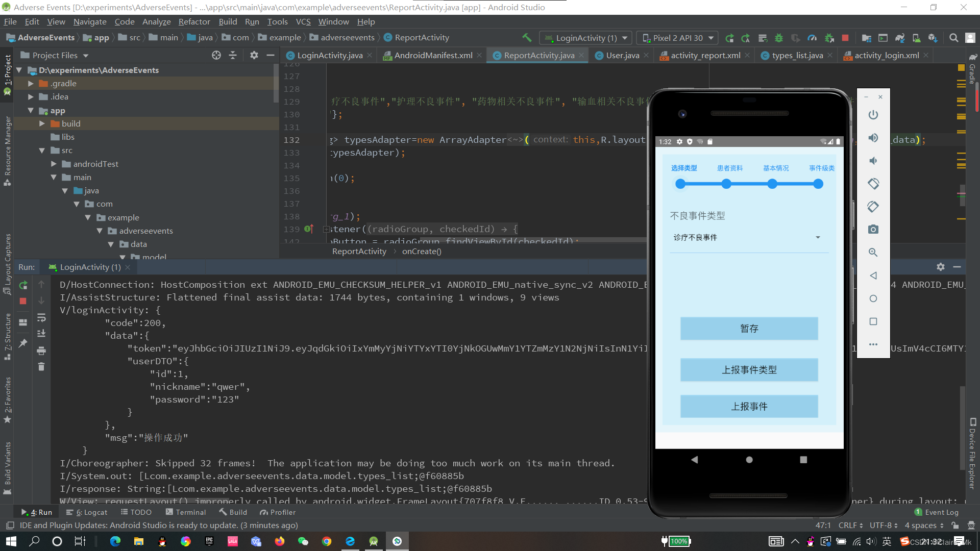
Task: Open the 6: Logcat tool window
Action: click(x=87, y=512)
